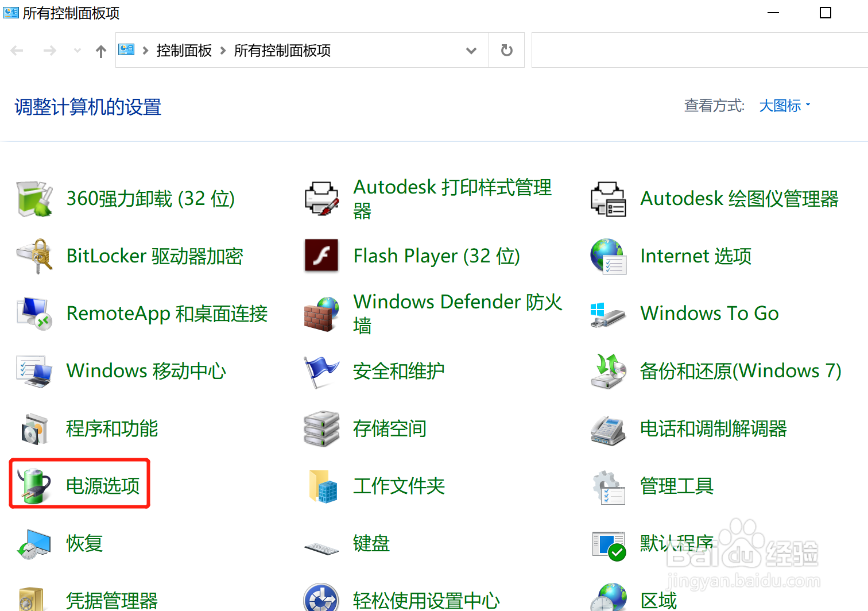This screenshot has width=868, height=611.
Task: Open the Windows To Go USB icon
Action: tap(608, 315)
